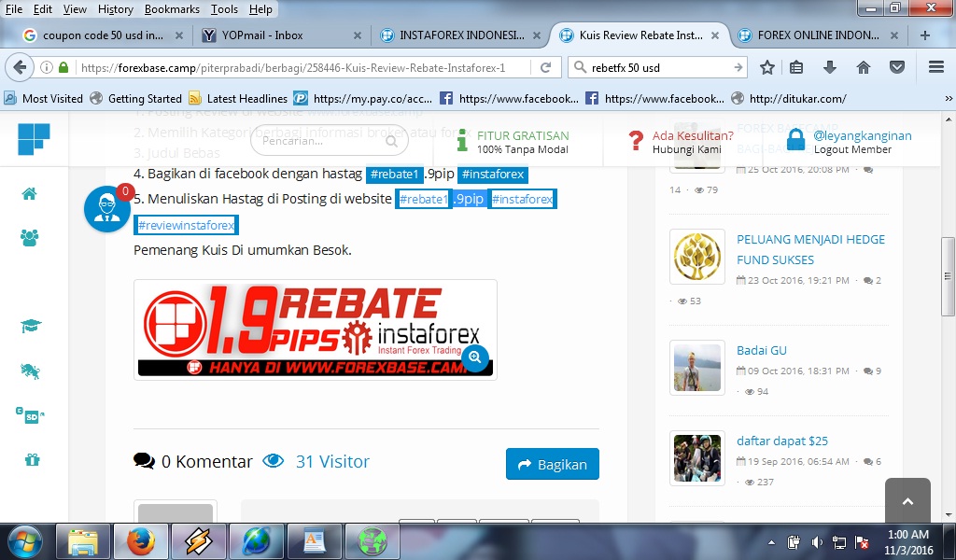Click the Badai GU post thumbnail
The height and width of the screenshot is (560, 956).
697,368
